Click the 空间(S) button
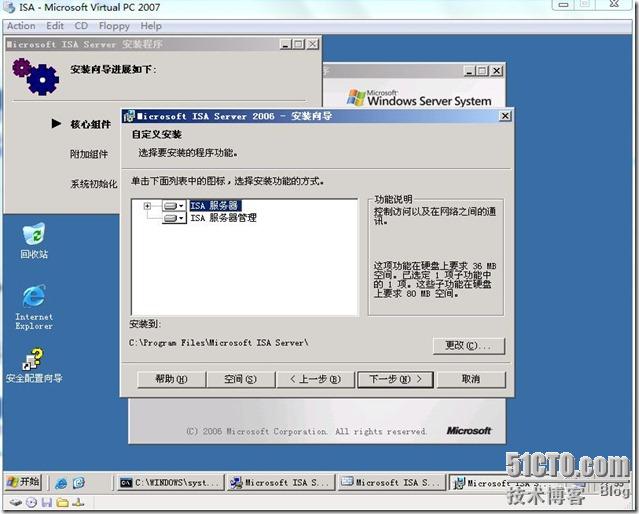This screenshot has width=639, height=514. point(240,379)
